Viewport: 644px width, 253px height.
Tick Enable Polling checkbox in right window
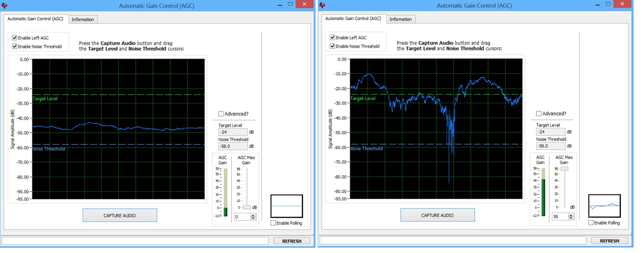(x=591, y=223)
